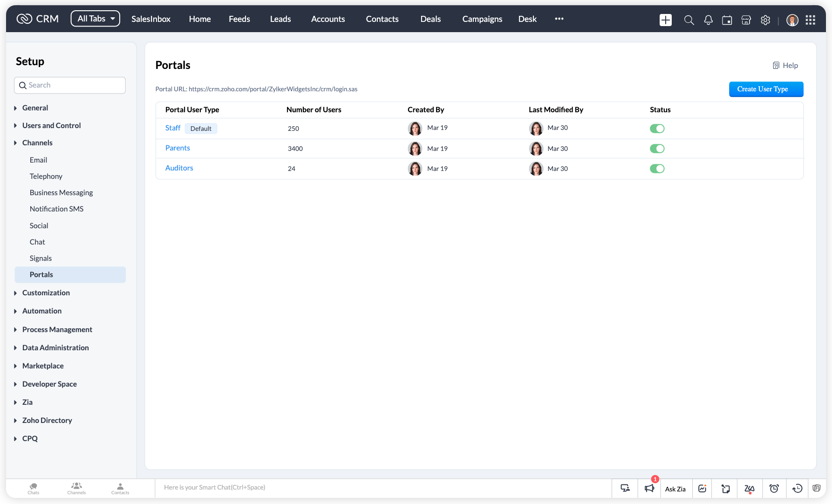Open the global search magnifier icon
This screenshot has height=504, width=832.
(689, 20)
